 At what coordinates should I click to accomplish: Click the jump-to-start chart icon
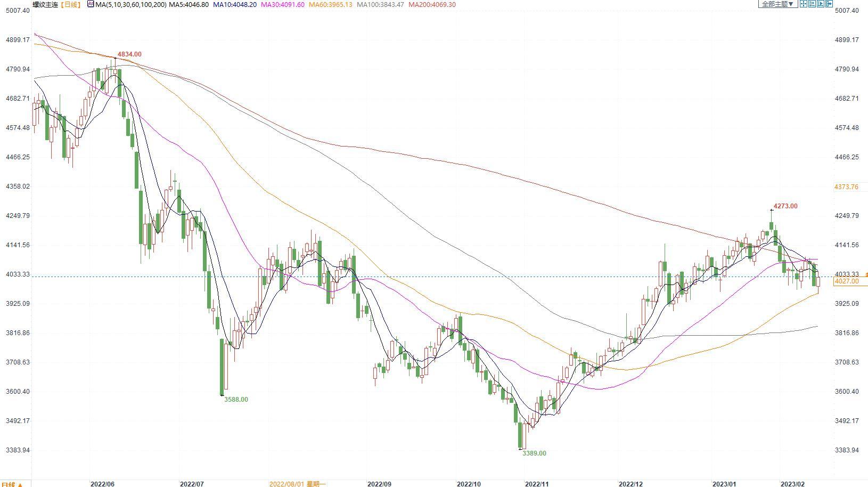coord(812,4)
